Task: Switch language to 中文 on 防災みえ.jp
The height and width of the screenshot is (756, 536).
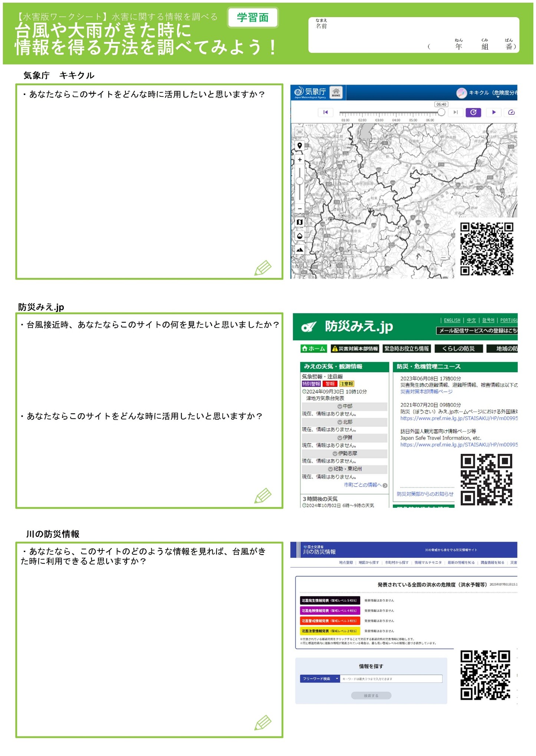Action: [x=471, y=320]
